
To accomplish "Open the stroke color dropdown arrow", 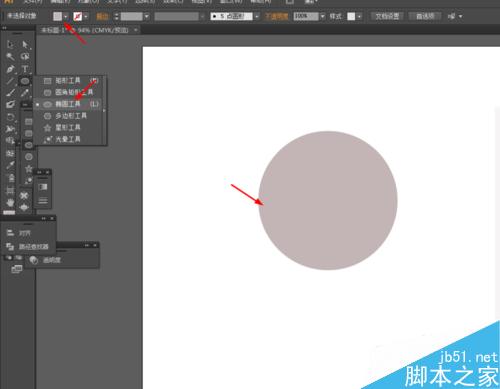I will click(86, 16).
